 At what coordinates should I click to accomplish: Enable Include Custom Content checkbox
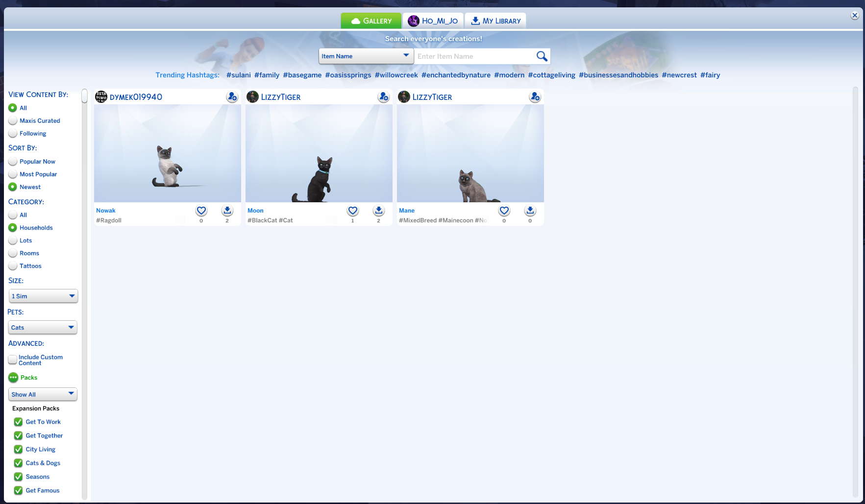pyautogui.click(x=13, y=360)
